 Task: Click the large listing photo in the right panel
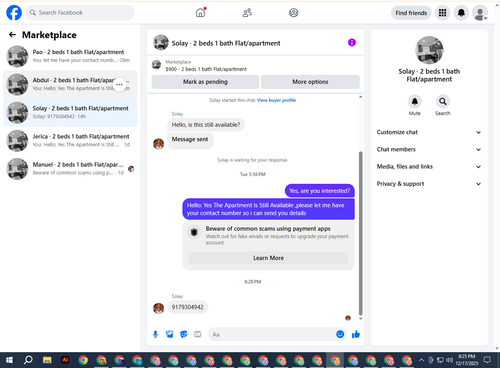point(429,50)
